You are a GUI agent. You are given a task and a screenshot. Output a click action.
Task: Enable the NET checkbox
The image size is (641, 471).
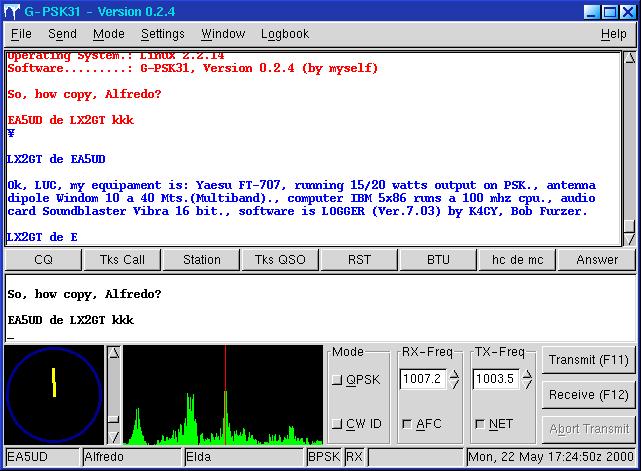(x=480, y=424)
